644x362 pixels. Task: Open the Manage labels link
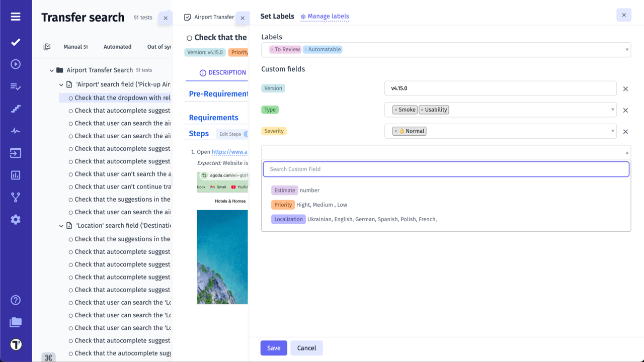(328, 17)
